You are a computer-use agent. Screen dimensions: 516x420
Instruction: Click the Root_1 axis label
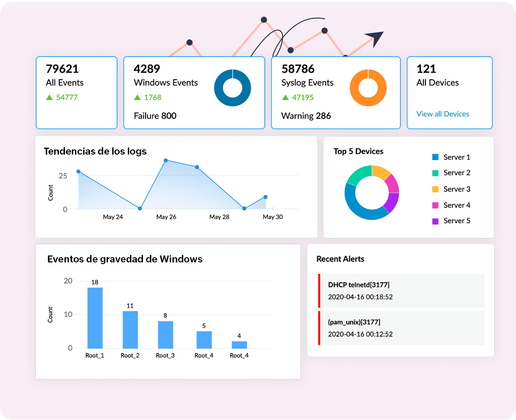point(95,355)
